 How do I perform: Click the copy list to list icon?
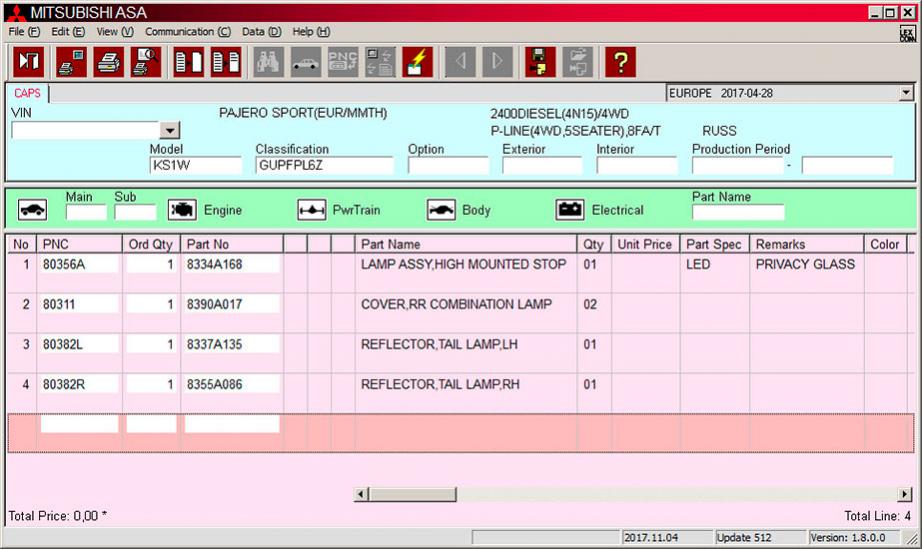tap(226, 62)
